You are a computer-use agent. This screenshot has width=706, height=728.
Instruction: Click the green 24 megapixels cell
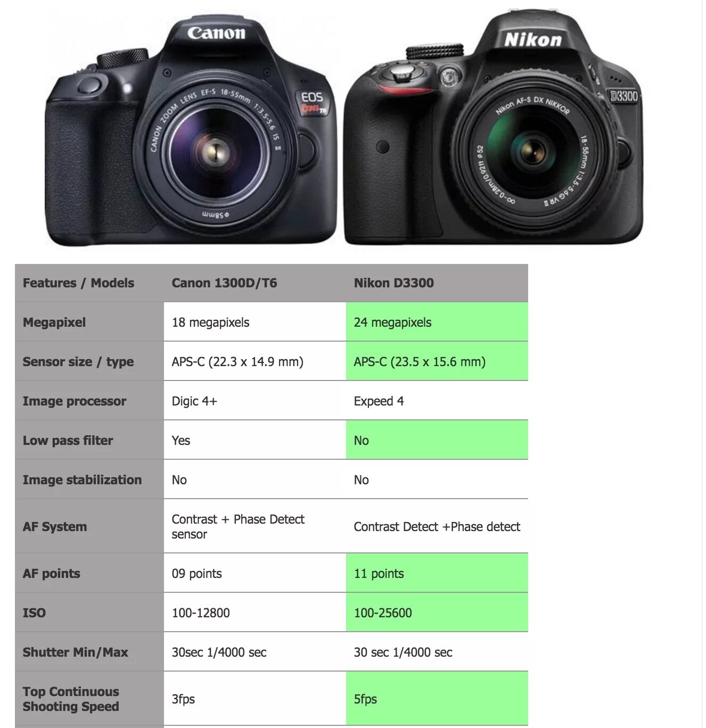pos(437,322)
